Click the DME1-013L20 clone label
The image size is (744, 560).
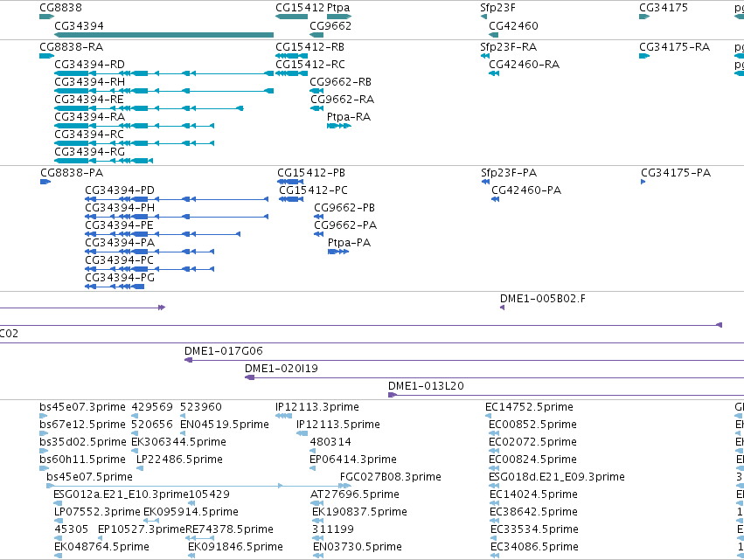426,386
